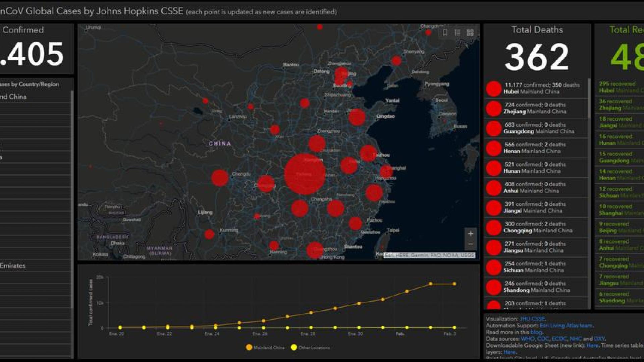Click the 'Ene. 20' chart axis label

117,334
